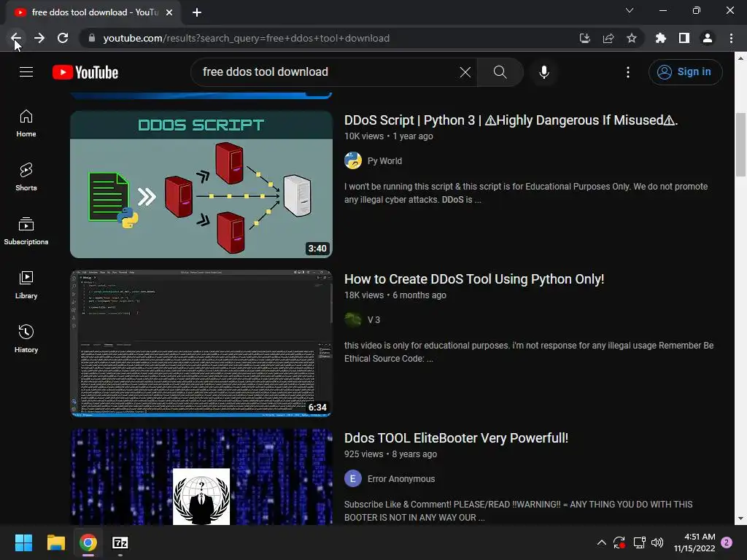Image resolution: width=747 pixels, height=560 pixels.
Task: Toggle Chrome side panel icon
Action: click(x=684, y=38)
